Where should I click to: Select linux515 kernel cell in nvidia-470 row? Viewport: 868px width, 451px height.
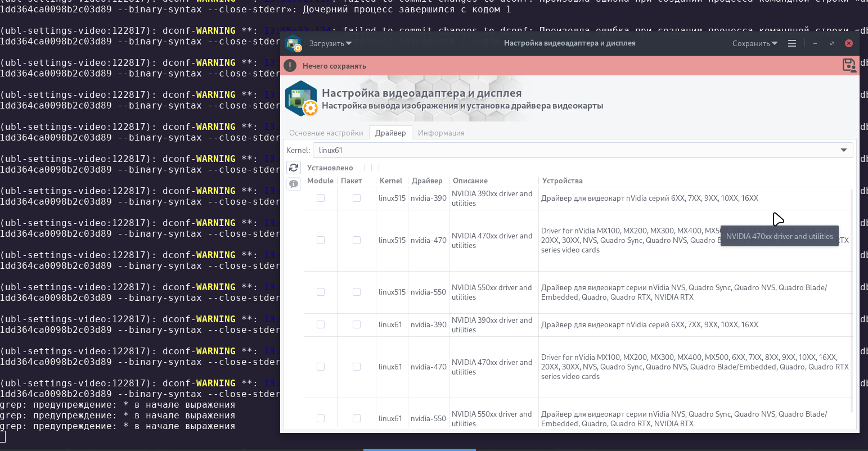tap(392, 240)
